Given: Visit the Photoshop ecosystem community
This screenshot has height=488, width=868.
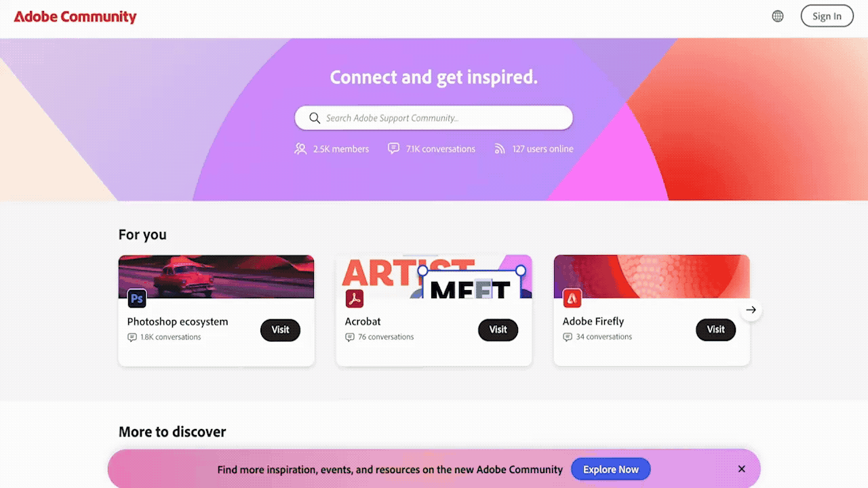Looking at the screenshot, I should (x=280, y=329).
